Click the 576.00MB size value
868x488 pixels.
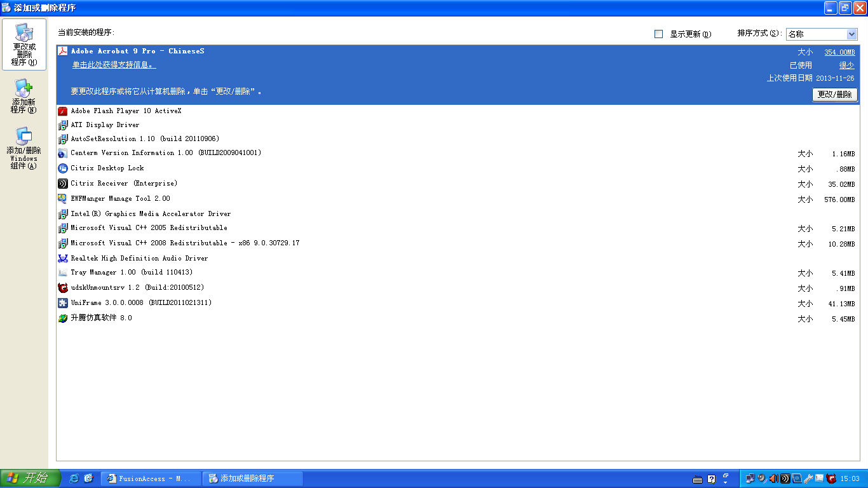[839, 200]
